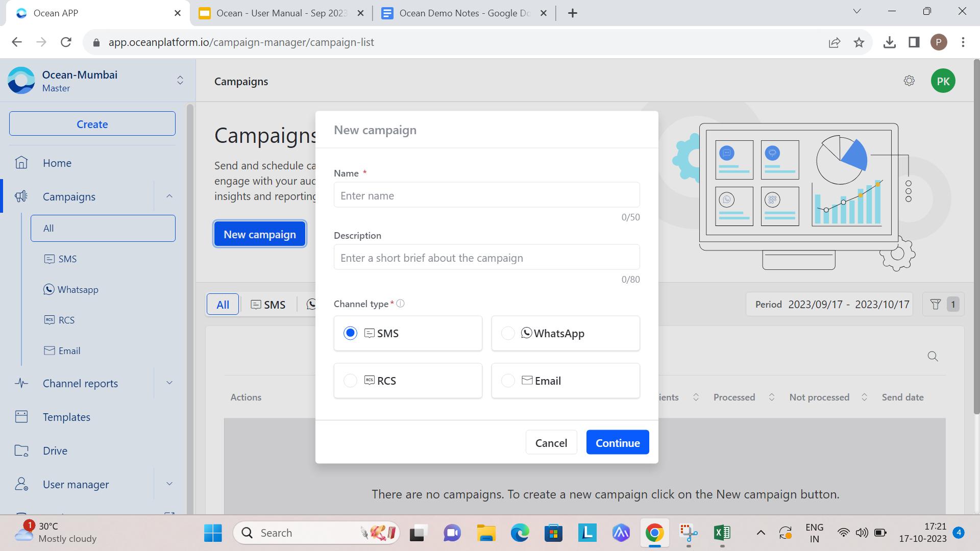Viewport: 980px width, 551px height.
Task: Click the Actions column header
Action: pos(246,397)
